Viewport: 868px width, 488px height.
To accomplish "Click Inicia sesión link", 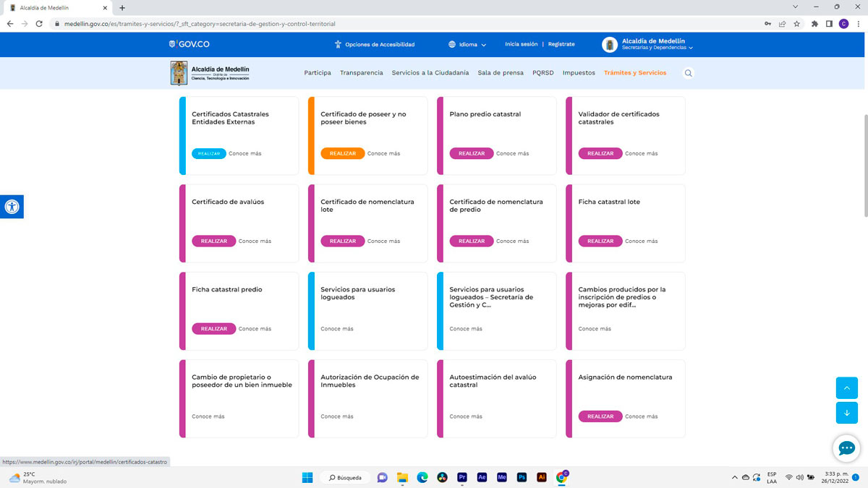I will tap(521, 44).
